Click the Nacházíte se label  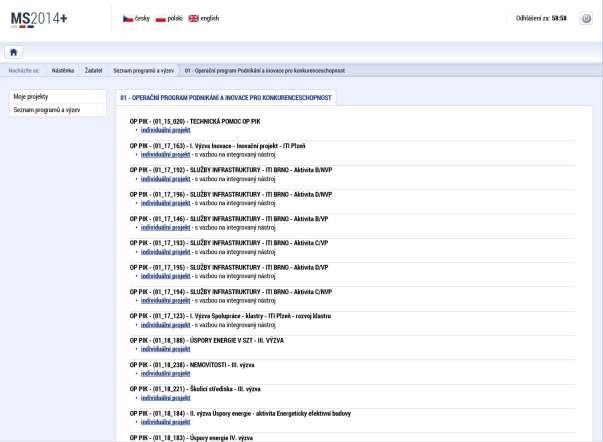click(24, 71)
